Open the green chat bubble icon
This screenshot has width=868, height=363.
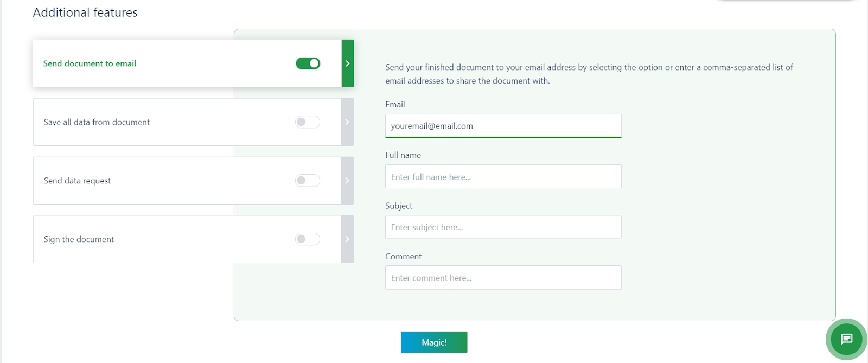(x=846, y=339)
